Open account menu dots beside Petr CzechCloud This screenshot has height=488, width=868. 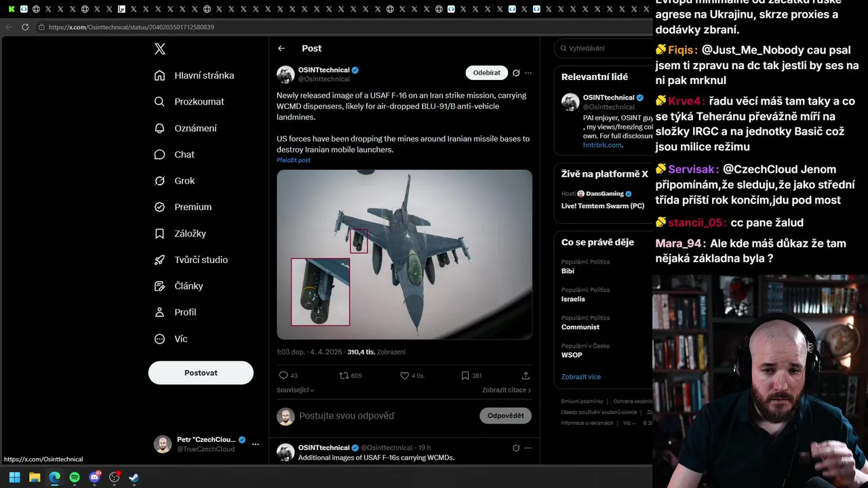click(256, 444)
